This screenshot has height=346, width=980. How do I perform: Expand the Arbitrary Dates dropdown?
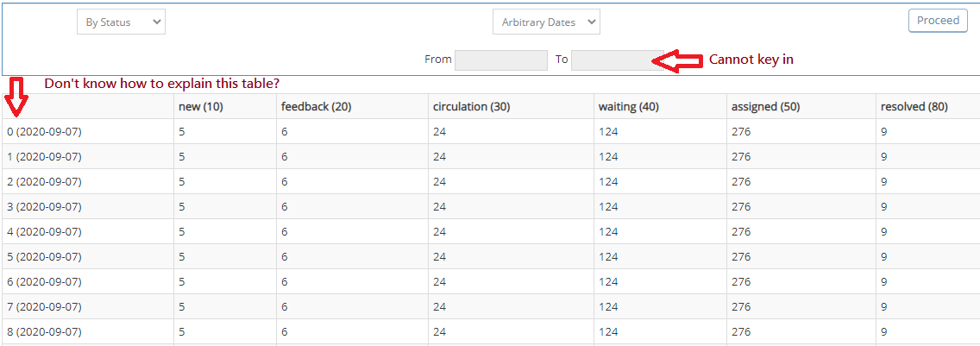click(546, 22)
